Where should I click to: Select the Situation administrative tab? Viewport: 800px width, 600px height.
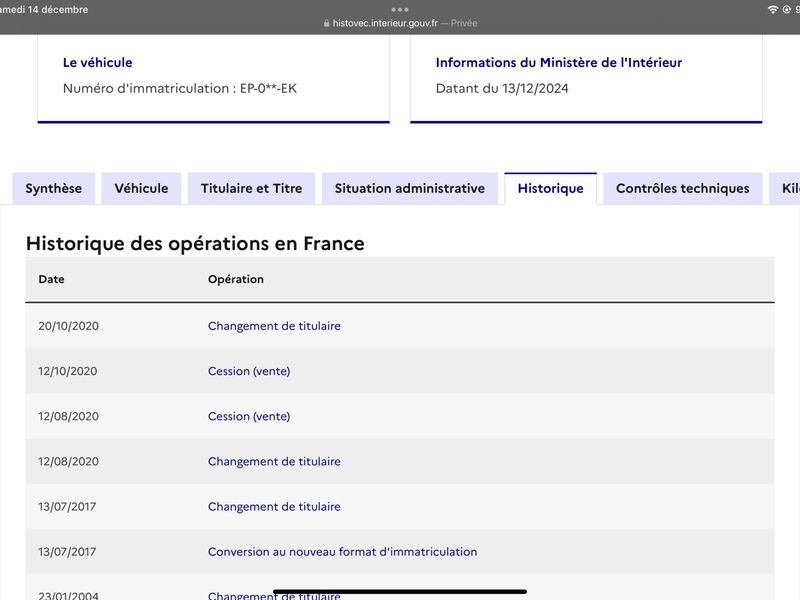(410, 188)
